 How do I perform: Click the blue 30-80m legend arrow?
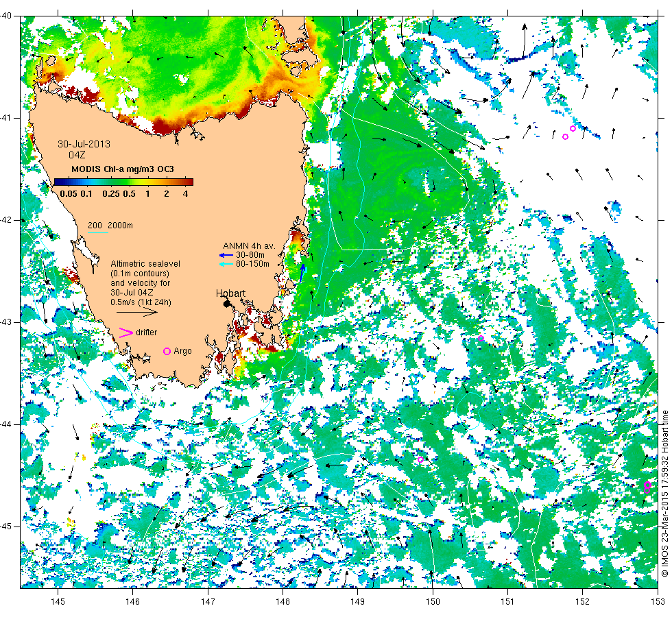(226, 255)
